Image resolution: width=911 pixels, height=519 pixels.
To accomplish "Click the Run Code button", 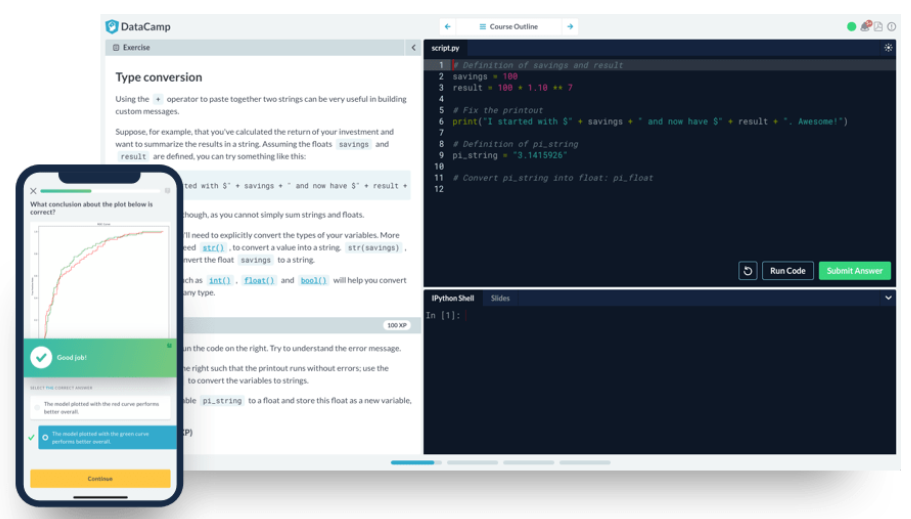I will click(788, 271).
